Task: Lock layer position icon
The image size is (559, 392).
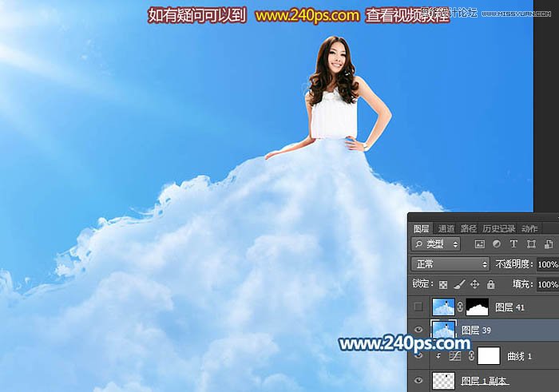Action: pos(474,284)
